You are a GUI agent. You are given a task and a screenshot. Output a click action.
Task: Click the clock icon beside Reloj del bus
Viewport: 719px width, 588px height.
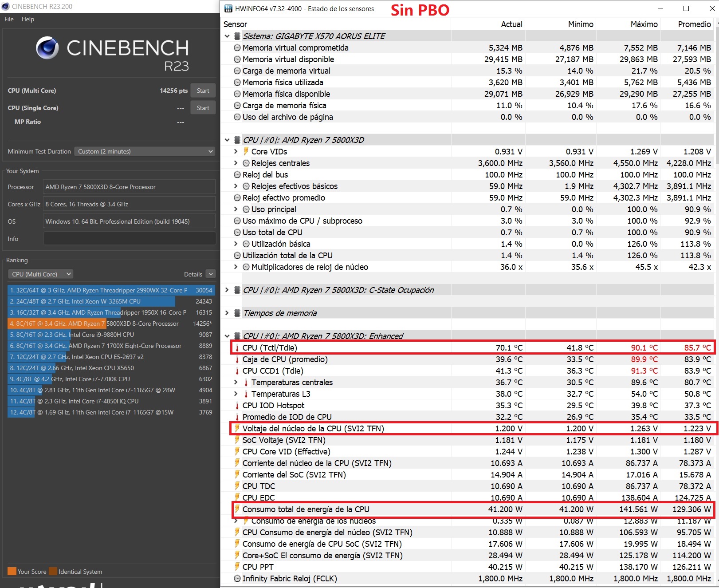237,175
